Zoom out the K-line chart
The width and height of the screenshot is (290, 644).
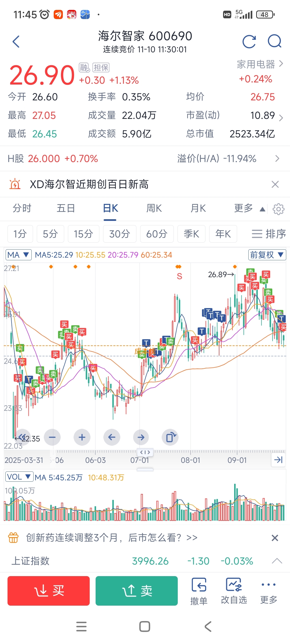tap(52, 437)
